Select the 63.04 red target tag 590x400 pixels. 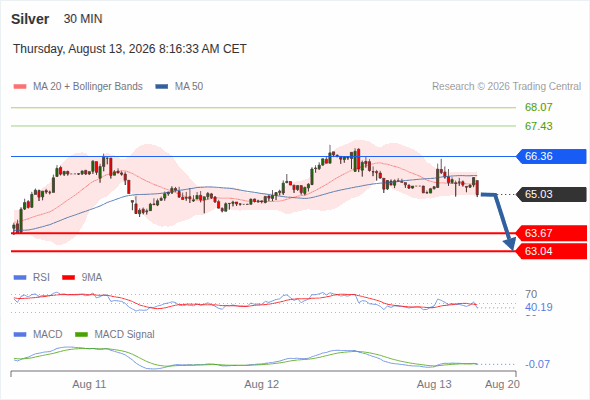pos(551,251)
